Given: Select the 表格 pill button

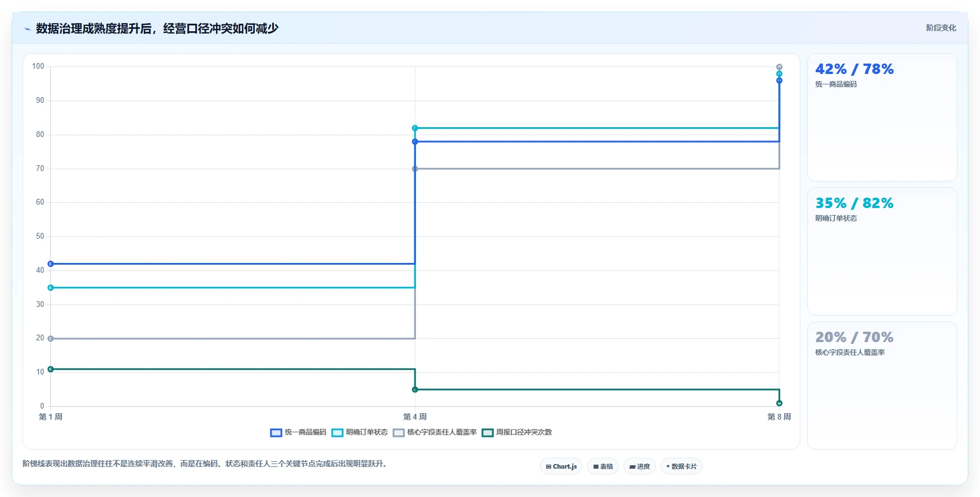Looking at the screenshot, I should tap(603, 466).
